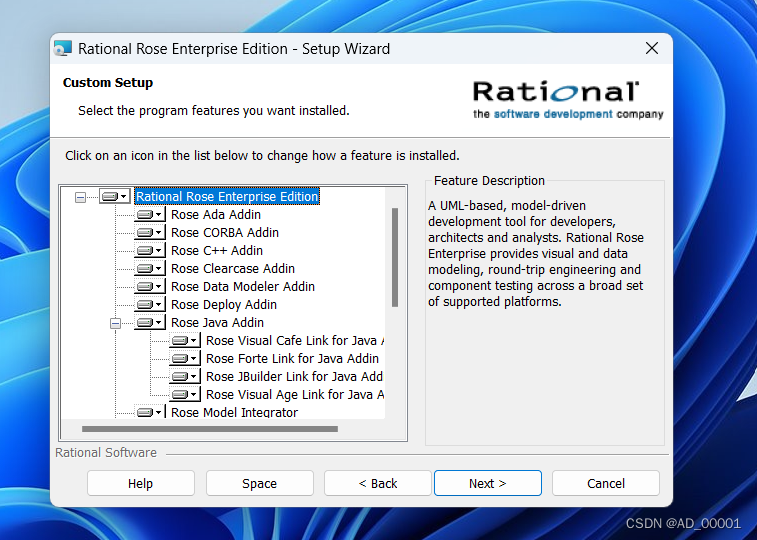The image size is (757, 540).
Task: Select Rose C++ Addin feature row
Action: point(217,250)
